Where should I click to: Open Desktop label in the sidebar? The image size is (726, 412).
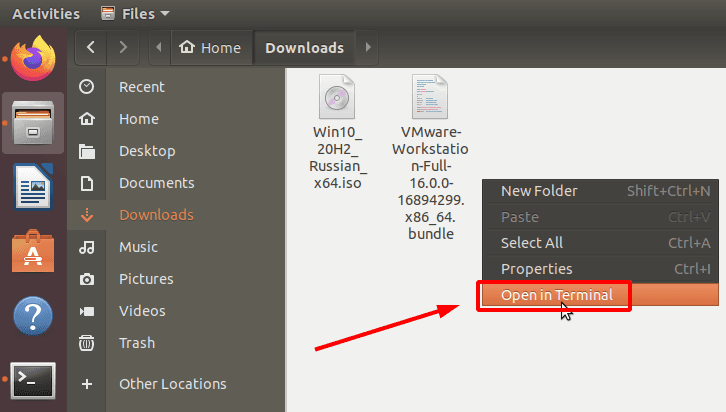147,151
